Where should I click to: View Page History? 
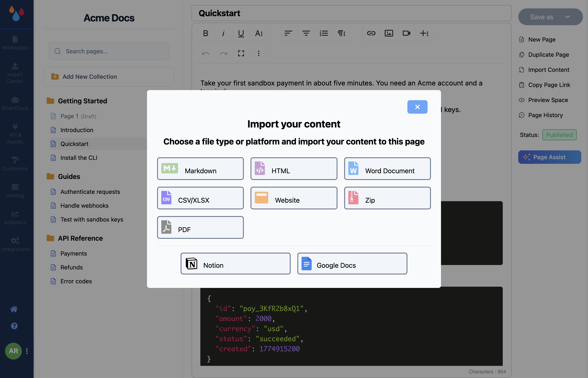[541, 115]
